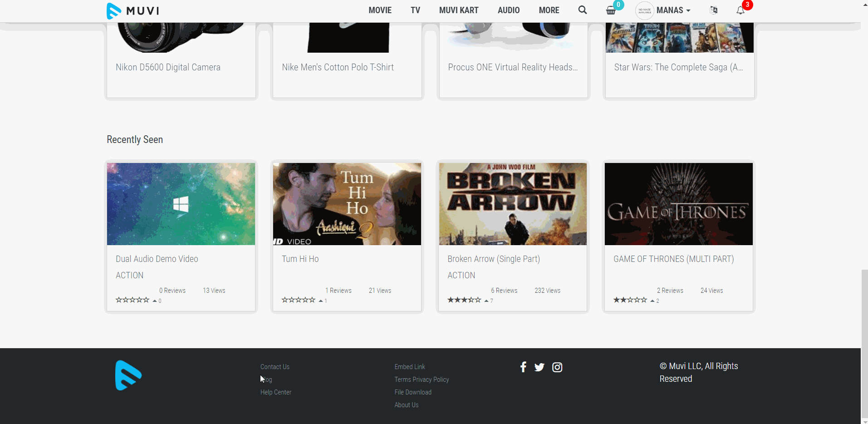Screen dimensions: 868x424
Task: Open Star Wars Complete Saga product image
Action: click(679, 38)
